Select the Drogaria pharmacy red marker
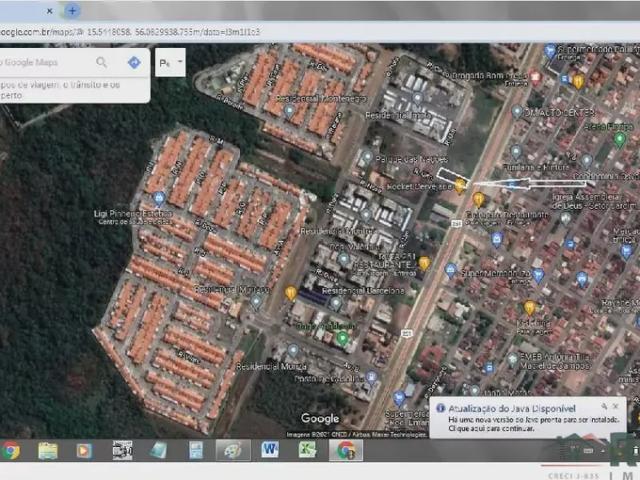The height and width of the screenshot is (480, 640). [x=535, y=76]
